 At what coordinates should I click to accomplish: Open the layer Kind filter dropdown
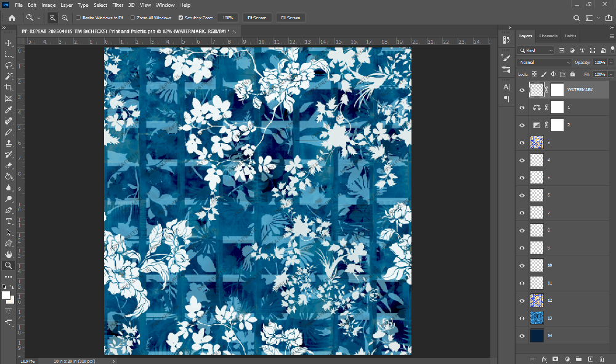coord(537,51)
